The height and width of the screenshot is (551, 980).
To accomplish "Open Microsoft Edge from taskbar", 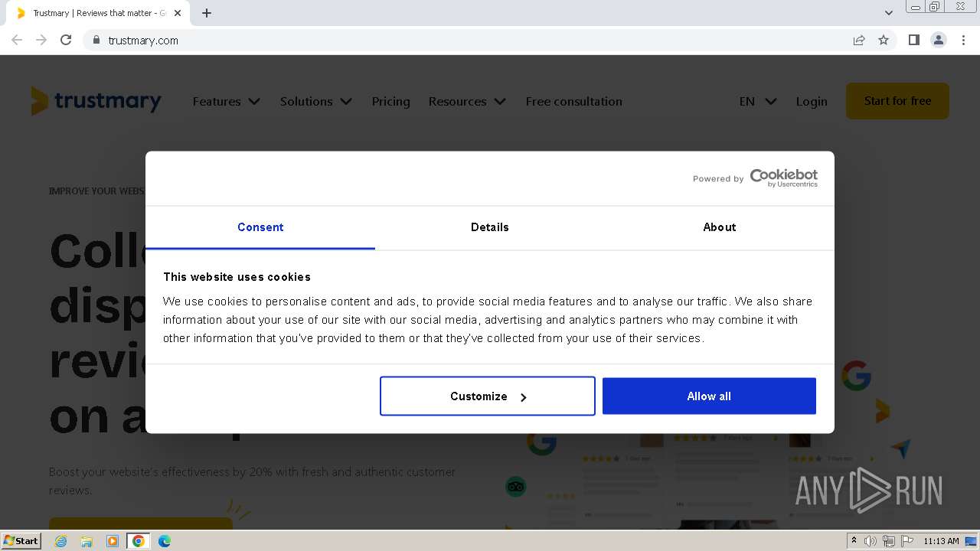I will (x=165, y=541).
